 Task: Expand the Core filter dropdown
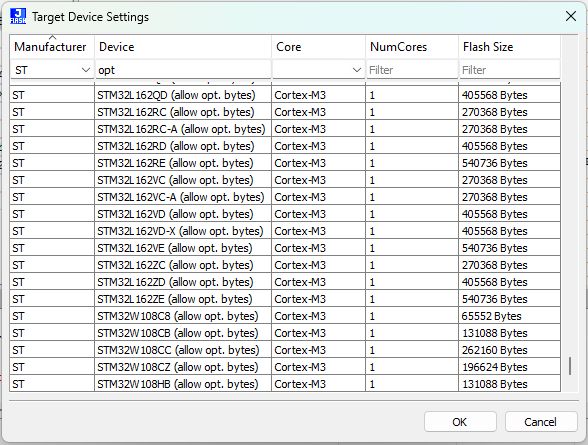pos(318,70)
